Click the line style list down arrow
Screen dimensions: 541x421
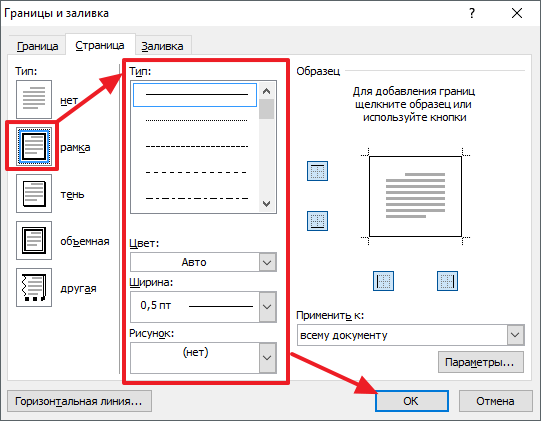266,204
